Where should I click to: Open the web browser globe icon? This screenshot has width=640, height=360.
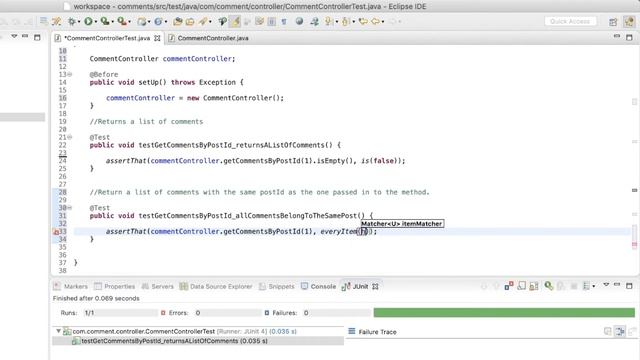click(299, 21)
